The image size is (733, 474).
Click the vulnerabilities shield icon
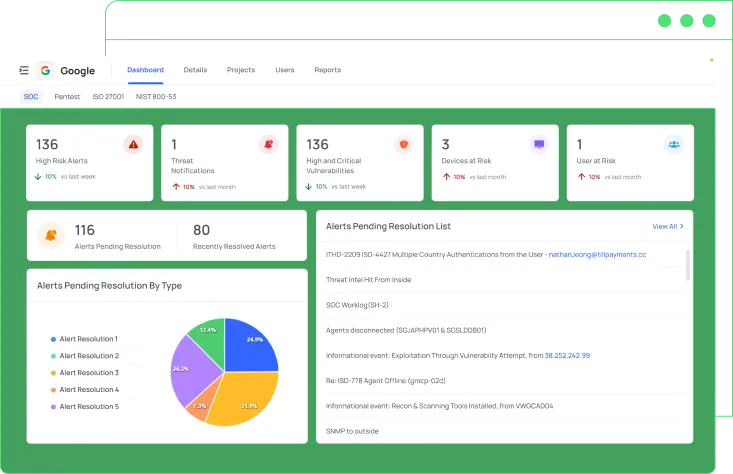click(403, 145)
